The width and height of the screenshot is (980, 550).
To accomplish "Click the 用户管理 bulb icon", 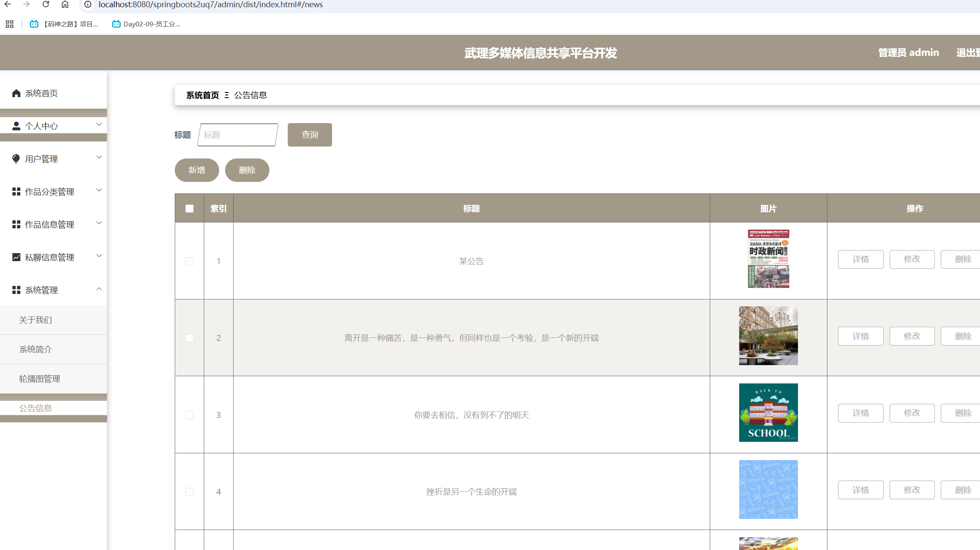I will pos(16,159).
